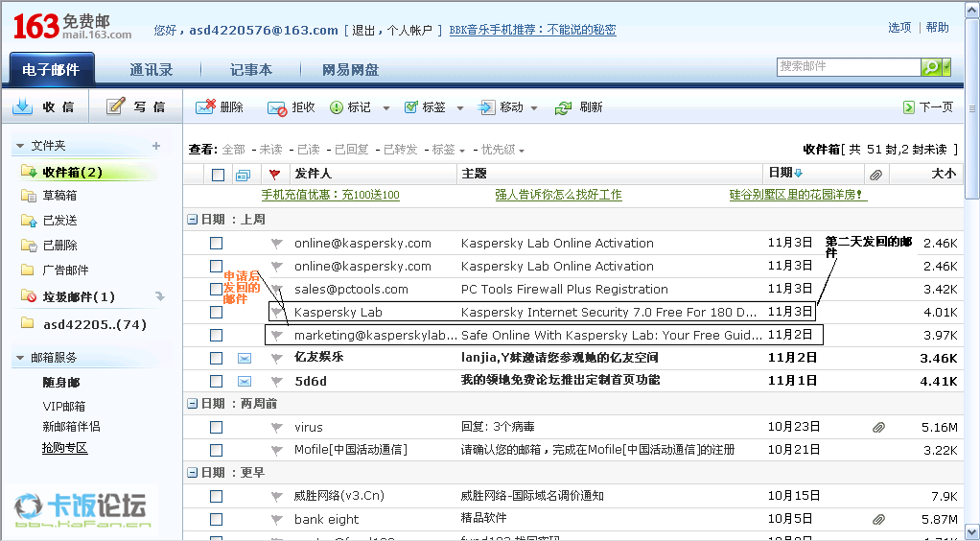Screen dimensions: 980x541
Task: Click the Move (移动) toolbar button
Action: (502, 107)
